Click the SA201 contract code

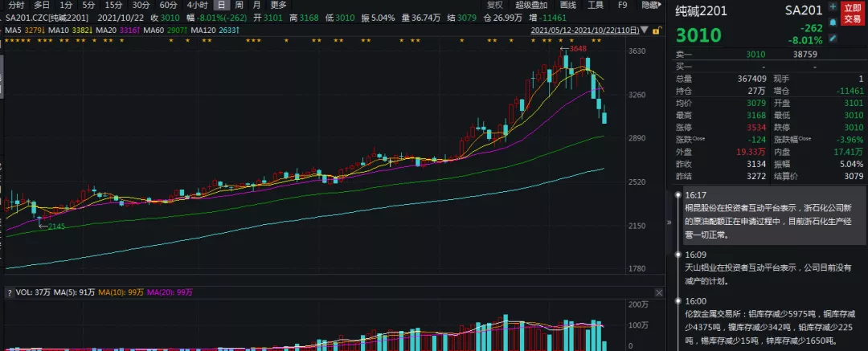coord(804,10)
